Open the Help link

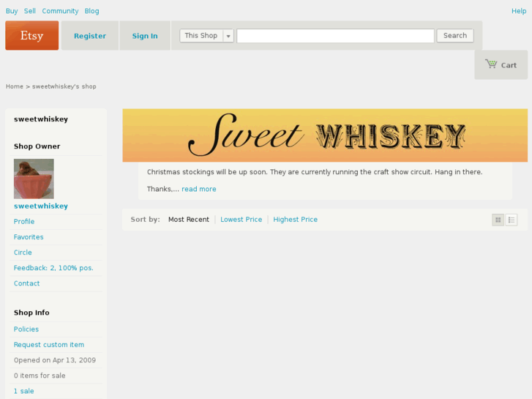[519, 11]
